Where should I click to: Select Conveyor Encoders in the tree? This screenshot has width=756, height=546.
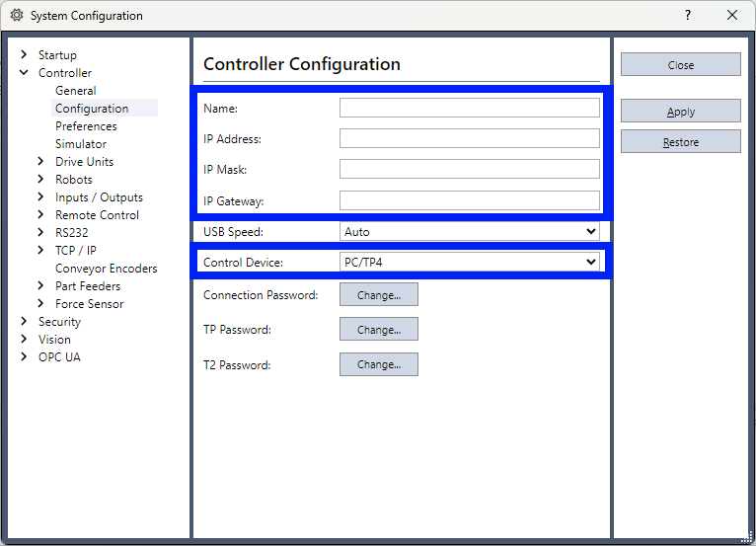[x=106, y=269]
